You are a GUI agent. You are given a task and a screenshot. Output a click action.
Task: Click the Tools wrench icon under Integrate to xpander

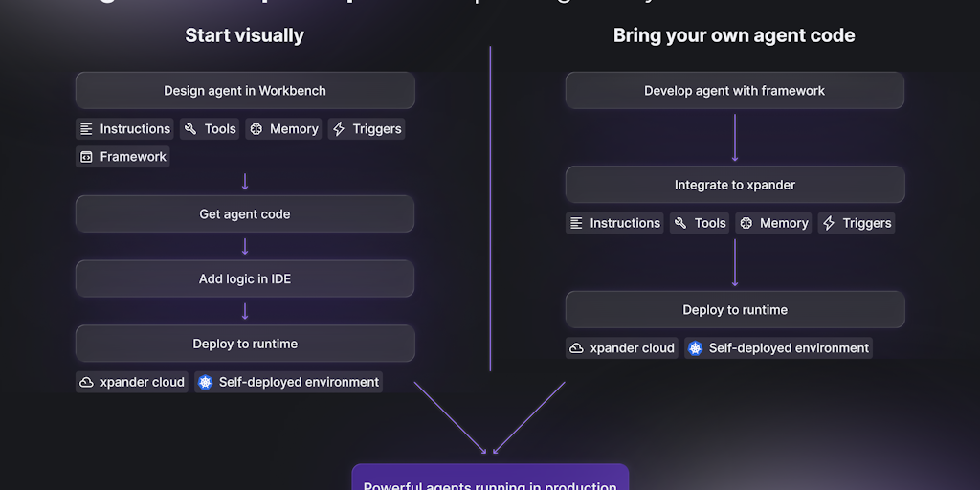tap(680, 223)
